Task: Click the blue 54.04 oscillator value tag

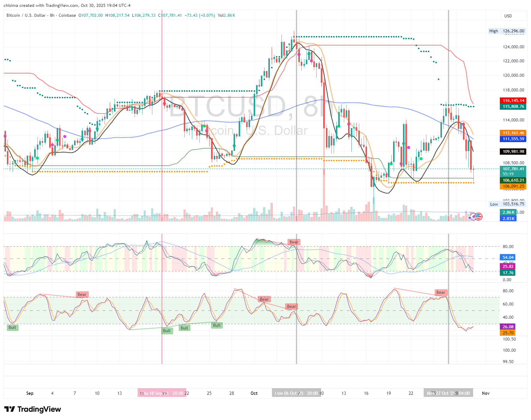Action: pos(508,257)
